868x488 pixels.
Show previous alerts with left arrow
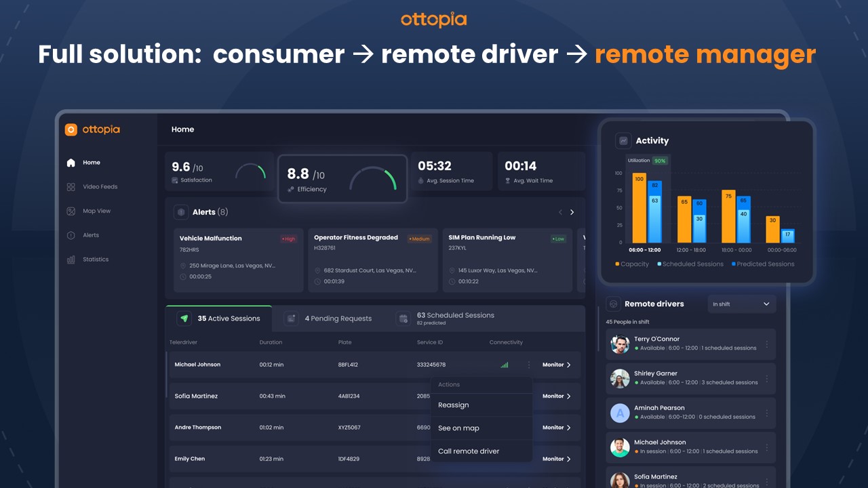coord(560,212)
